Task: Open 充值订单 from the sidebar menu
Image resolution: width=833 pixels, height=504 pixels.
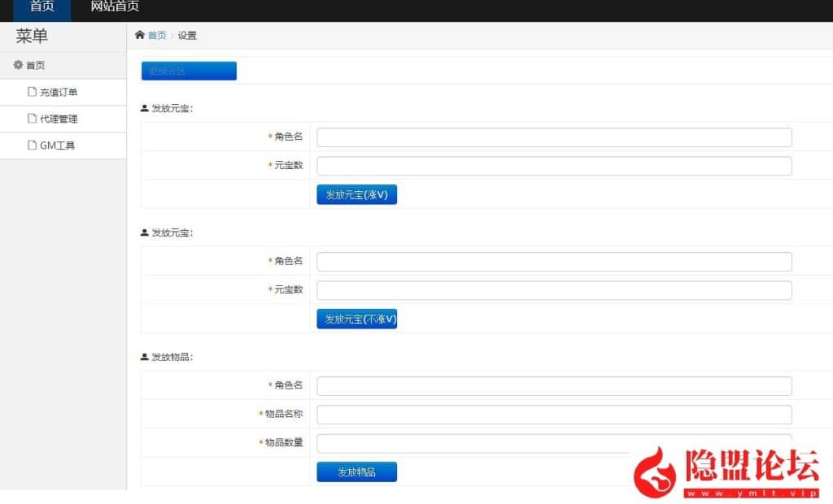Action: click(59, 92)
